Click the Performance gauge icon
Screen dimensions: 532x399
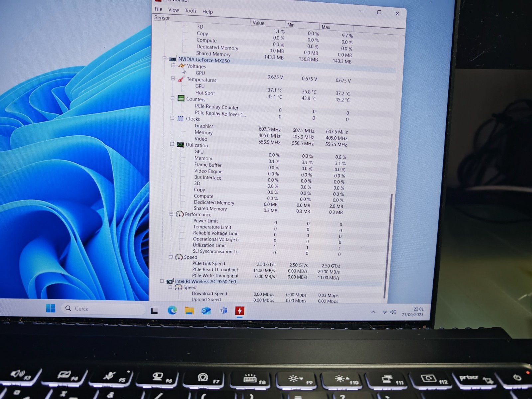click(180, 214)
